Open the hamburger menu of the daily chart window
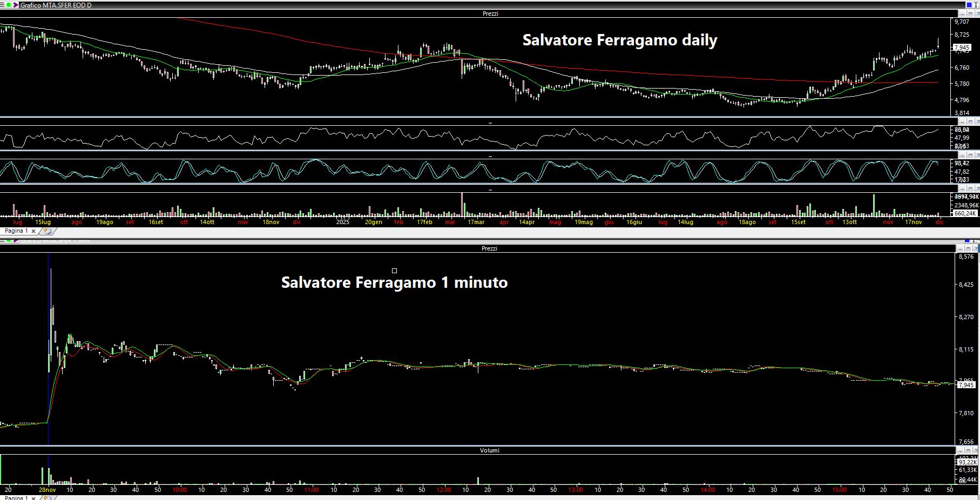980x500 pixels. point(3,5)
